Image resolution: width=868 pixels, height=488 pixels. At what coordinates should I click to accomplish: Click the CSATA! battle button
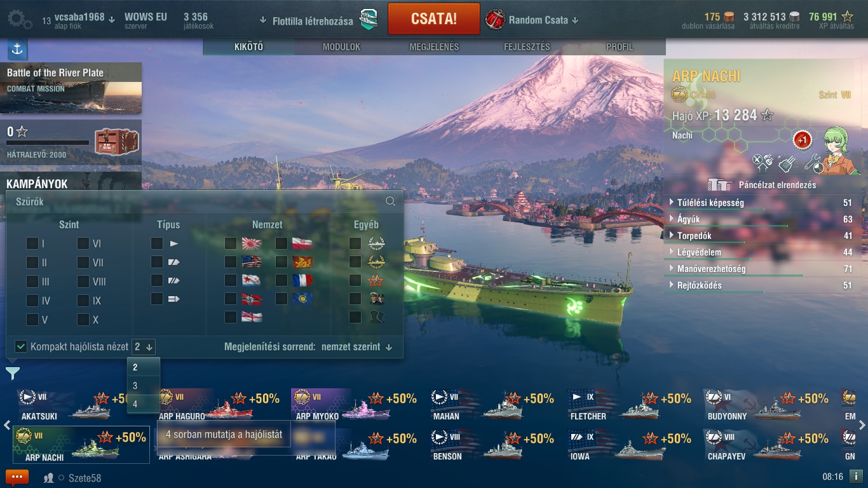click(434, 18)
